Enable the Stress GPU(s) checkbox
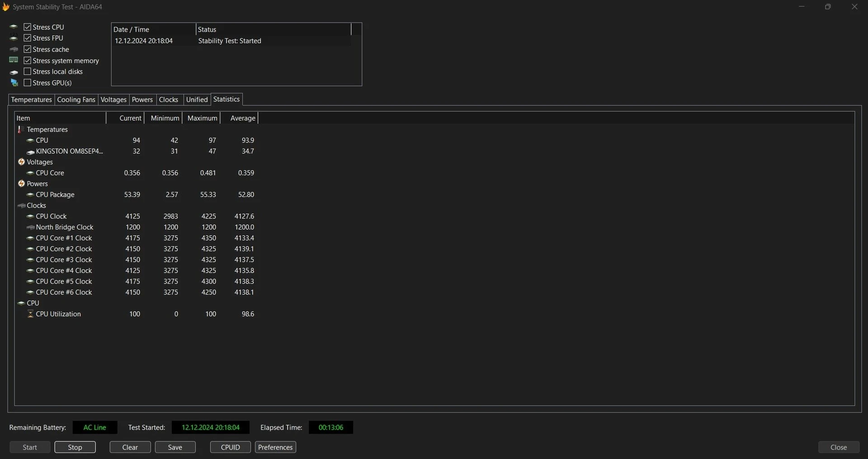The width and height of the screenshot is (868, 459). coord(28,83)
